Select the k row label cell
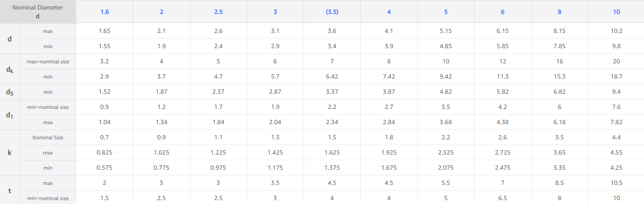The height and width of the screenshot is (204, 644). [10, 153]
